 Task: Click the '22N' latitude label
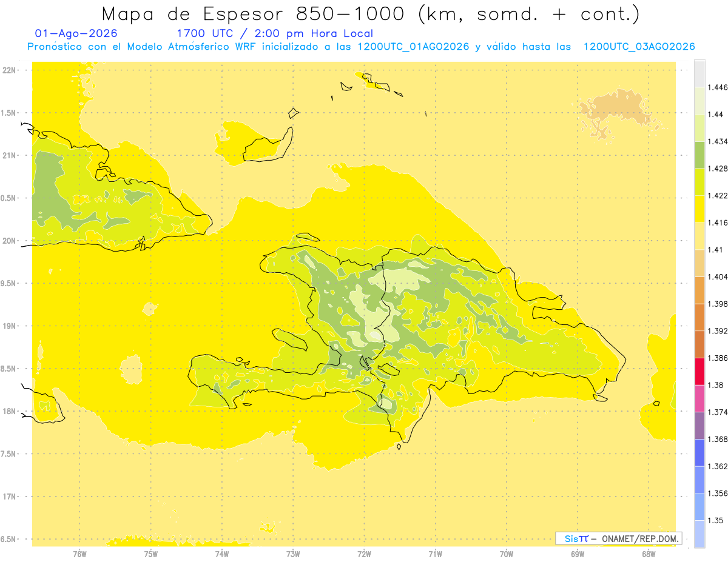tap(10, 70)
